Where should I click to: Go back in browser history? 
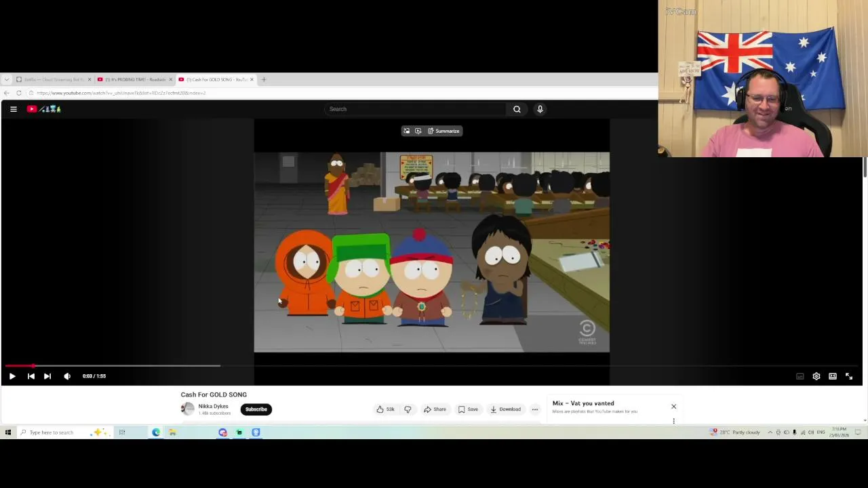(x=7, y=93)
